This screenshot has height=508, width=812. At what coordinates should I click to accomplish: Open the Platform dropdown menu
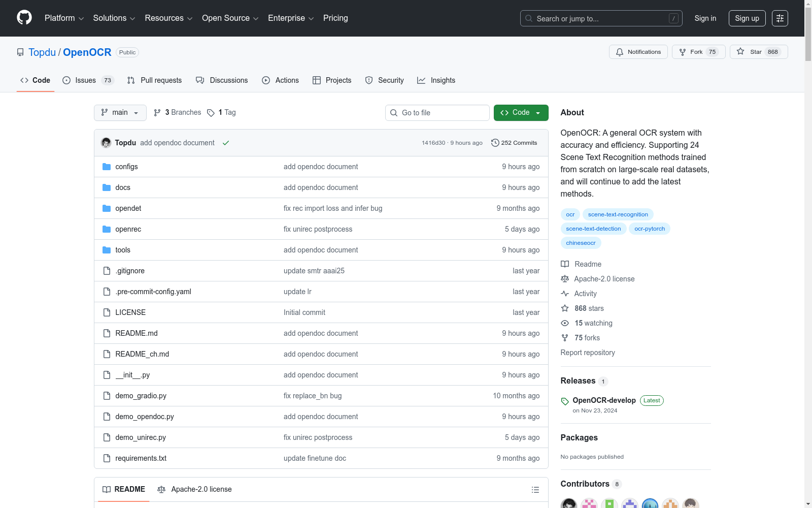point(64,18)
